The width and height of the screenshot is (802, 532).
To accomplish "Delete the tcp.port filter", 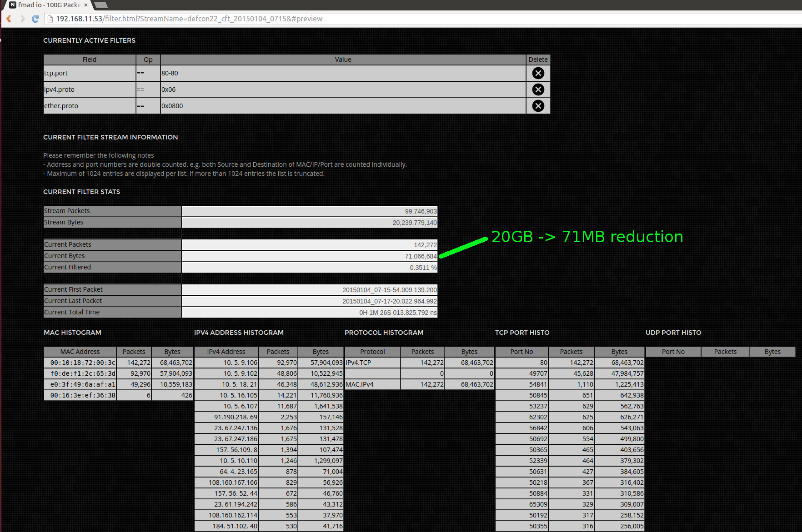I will tap(538, 73).
